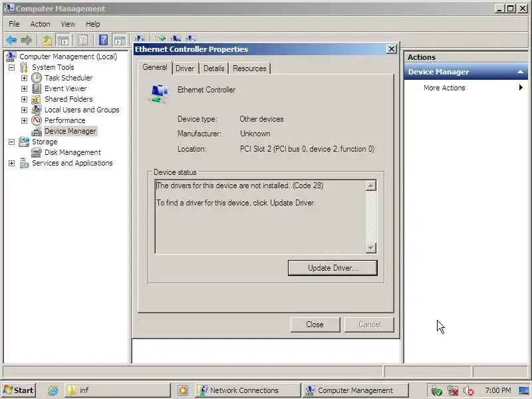Switch to the General tab

[155, 67]
